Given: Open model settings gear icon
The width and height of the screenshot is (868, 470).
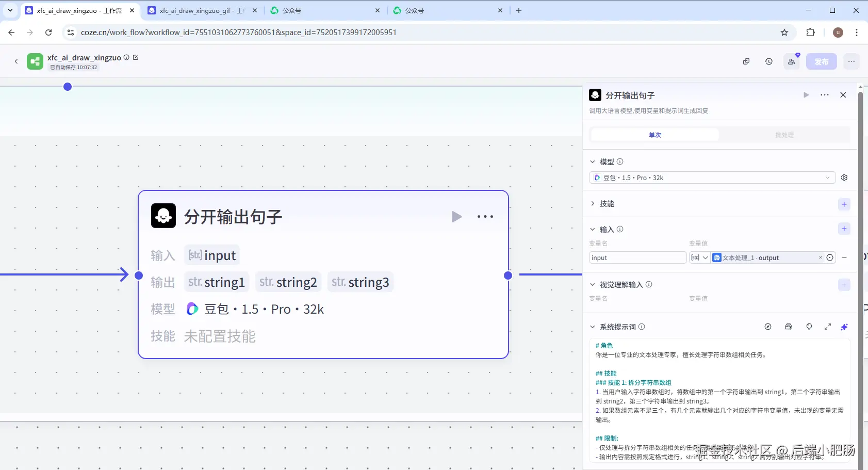Looking at the screenshot, I should 844,177.
